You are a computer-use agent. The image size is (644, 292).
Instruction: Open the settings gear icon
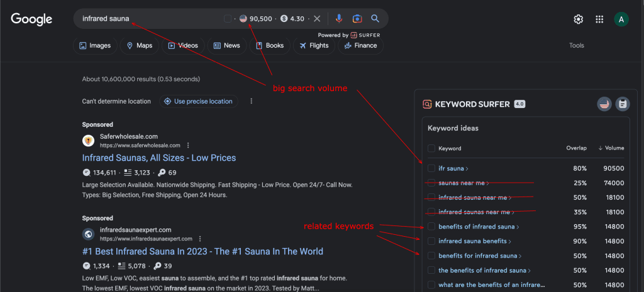pos(579,19)
